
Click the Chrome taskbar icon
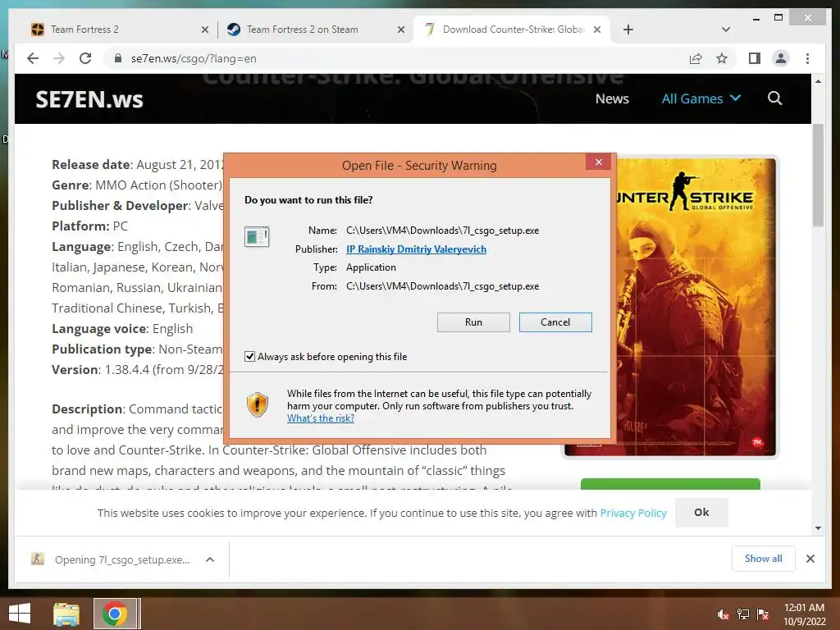click(115, 614)
